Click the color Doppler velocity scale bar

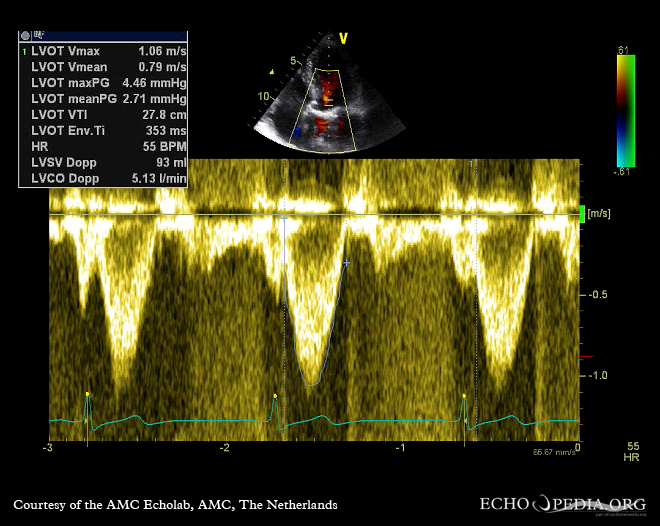pyautogui.click(x=627, y=108)
